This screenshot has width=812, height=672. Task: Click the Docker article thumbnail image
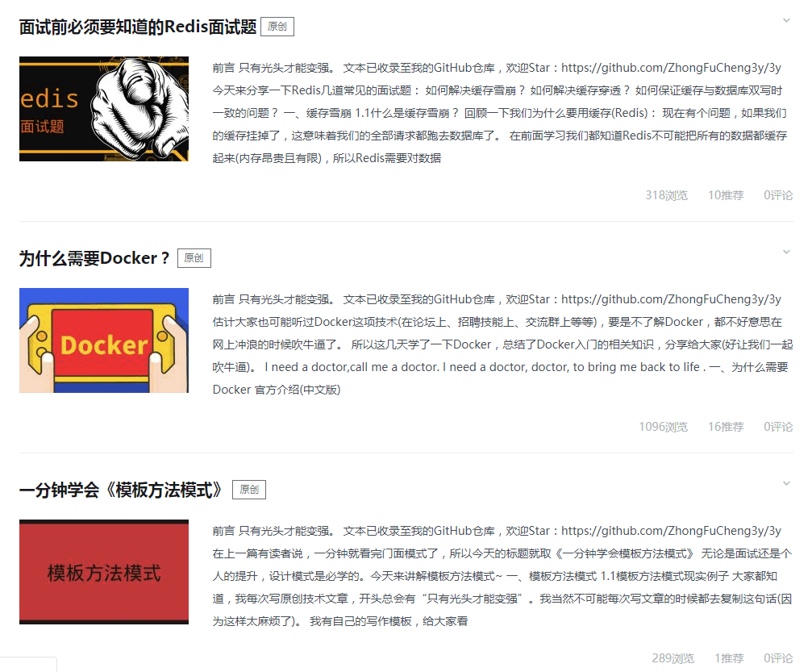[x=104, y=340]
